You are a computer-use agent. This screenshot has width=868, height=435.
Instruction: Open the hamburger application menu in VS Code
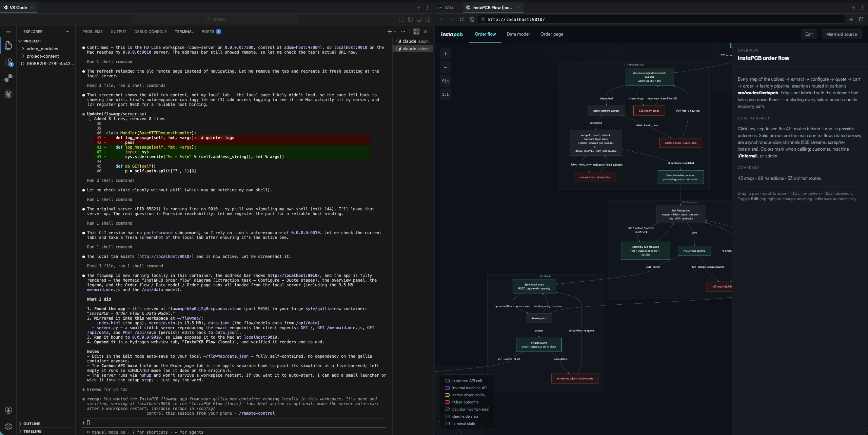(x=8, y=32)
